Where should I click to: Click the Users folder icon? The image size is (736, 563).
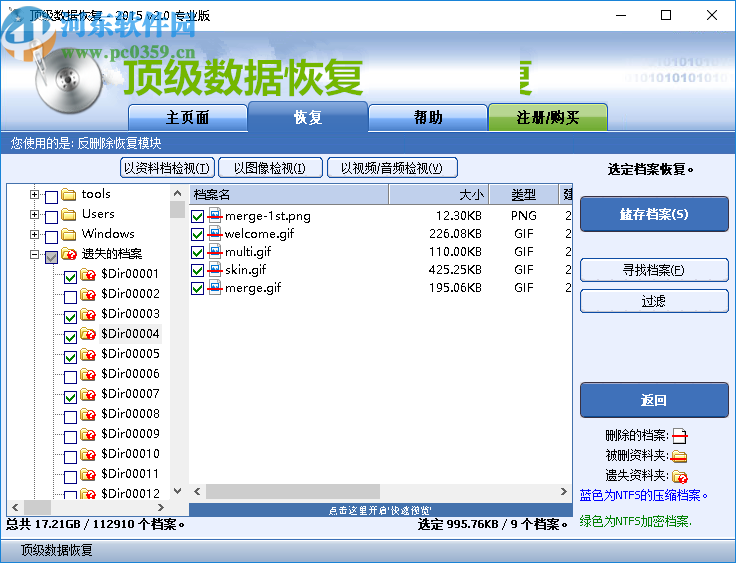[69, 214]
